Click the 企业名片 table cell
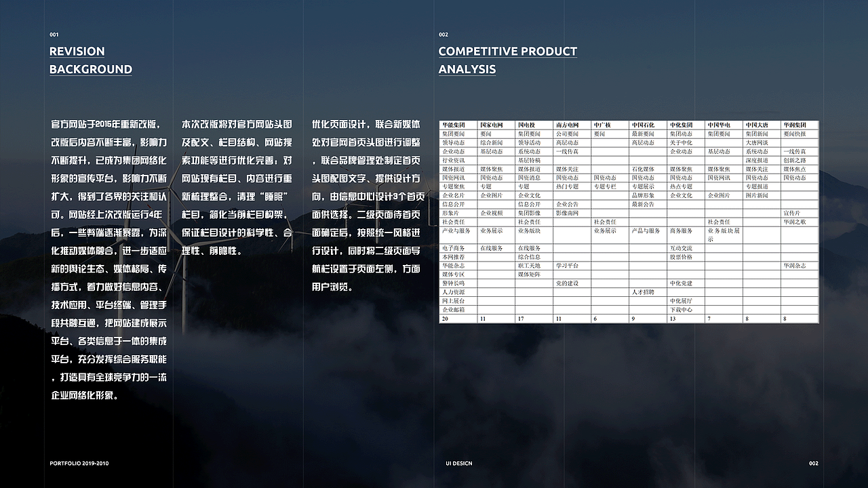Screen dimensions: 868x488 [458, 195]
